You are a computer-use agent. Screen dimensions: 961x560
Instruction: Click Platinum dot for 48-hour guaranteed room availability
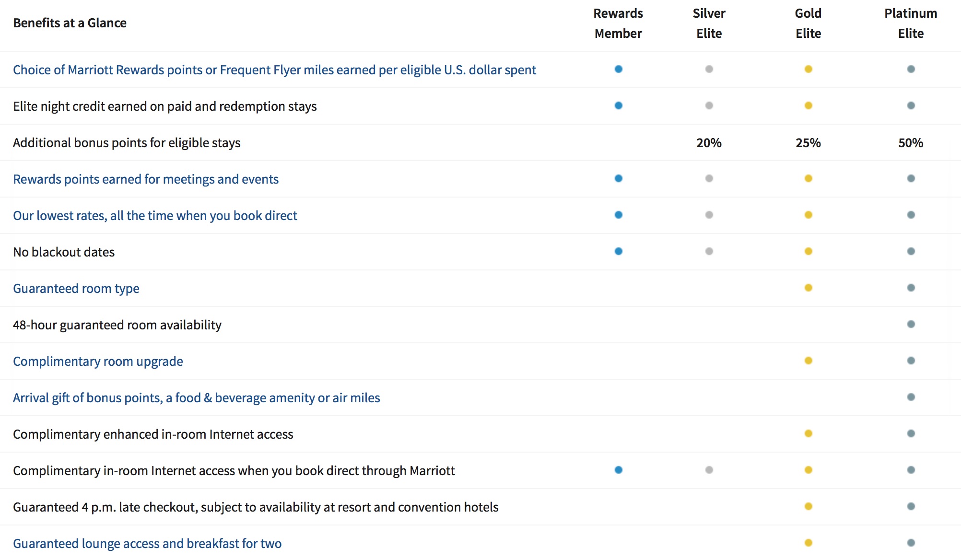pos(911,324)
